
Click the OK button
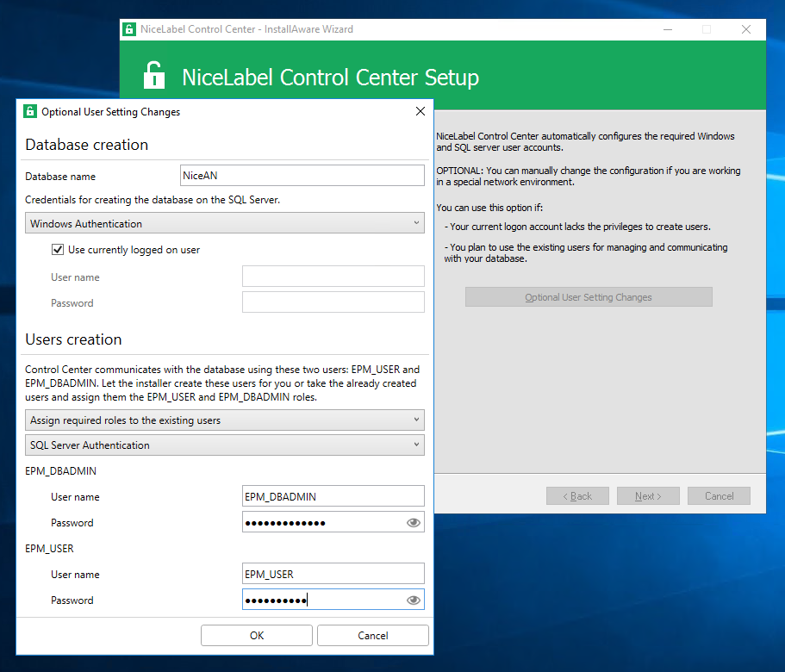(x=257, y=636)
